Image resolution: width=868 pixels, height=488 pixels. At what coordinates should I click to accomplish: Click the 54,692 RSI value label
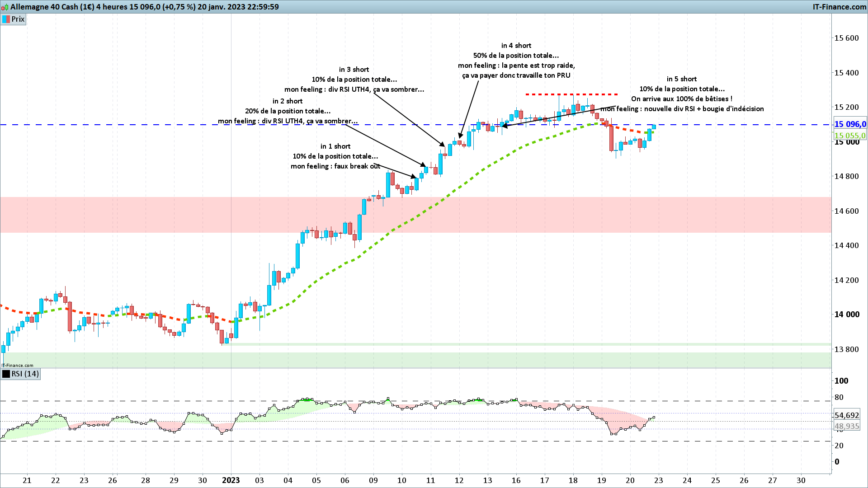pos(847,415)
